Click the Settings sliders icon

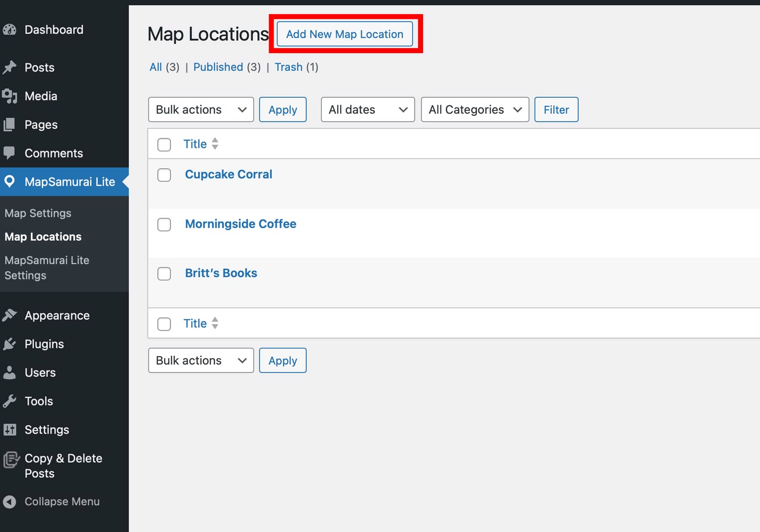pyautogui.click(x=10, y=430)
